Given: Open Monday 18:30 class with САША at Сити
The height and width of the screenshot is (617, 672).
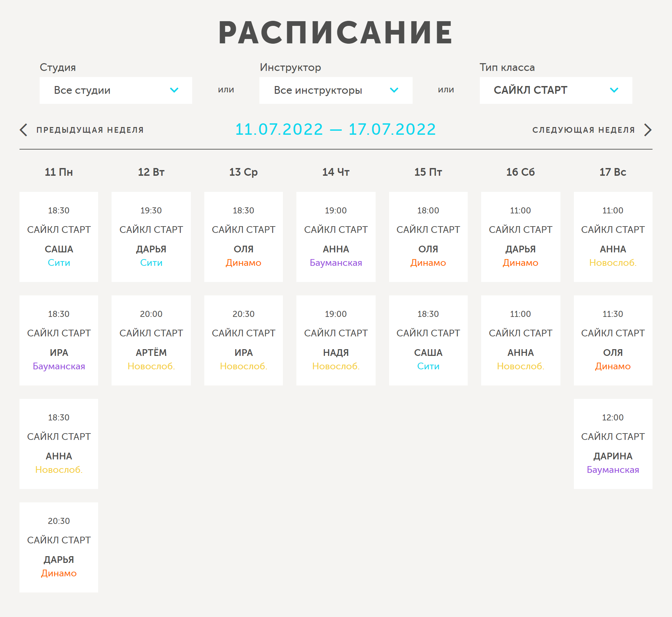Looking at the screenshot, I should coord(59,237).
